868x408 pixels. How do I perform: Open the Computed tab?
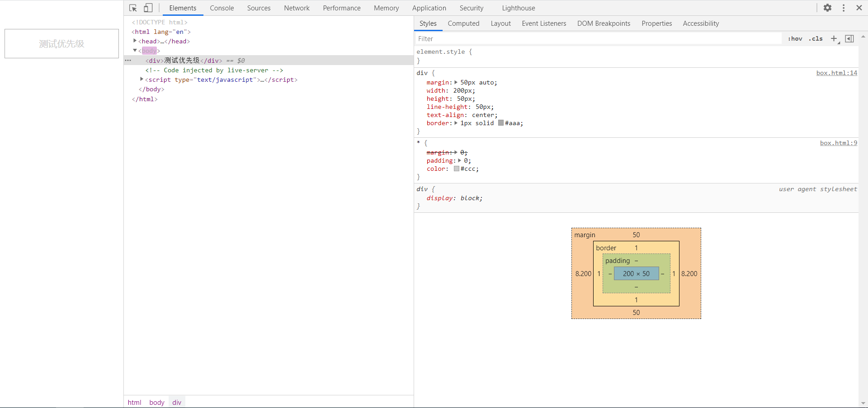coord(463,23)
